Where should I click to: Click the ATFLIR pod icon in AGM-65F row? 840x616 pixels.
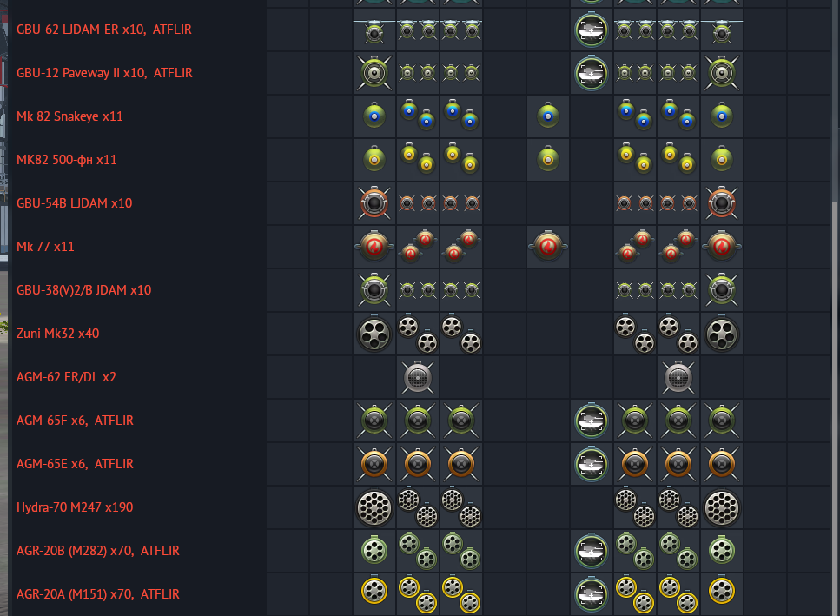pyautogui.click(x=592, y=421)
